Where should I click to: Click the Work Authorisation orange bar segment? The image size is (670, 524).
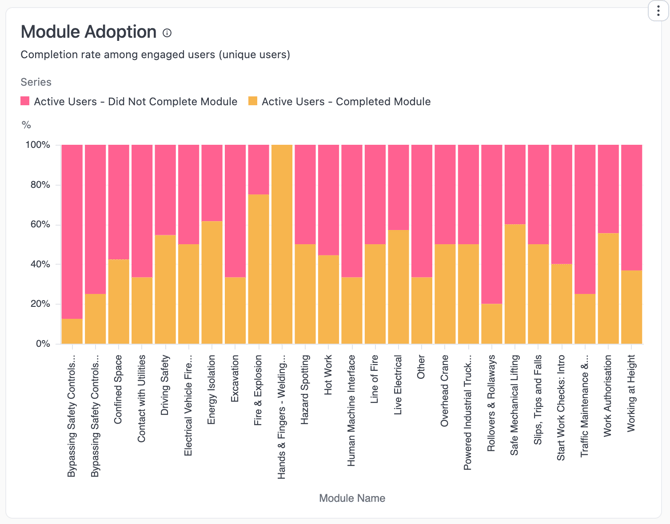click(x=608, y=289)
